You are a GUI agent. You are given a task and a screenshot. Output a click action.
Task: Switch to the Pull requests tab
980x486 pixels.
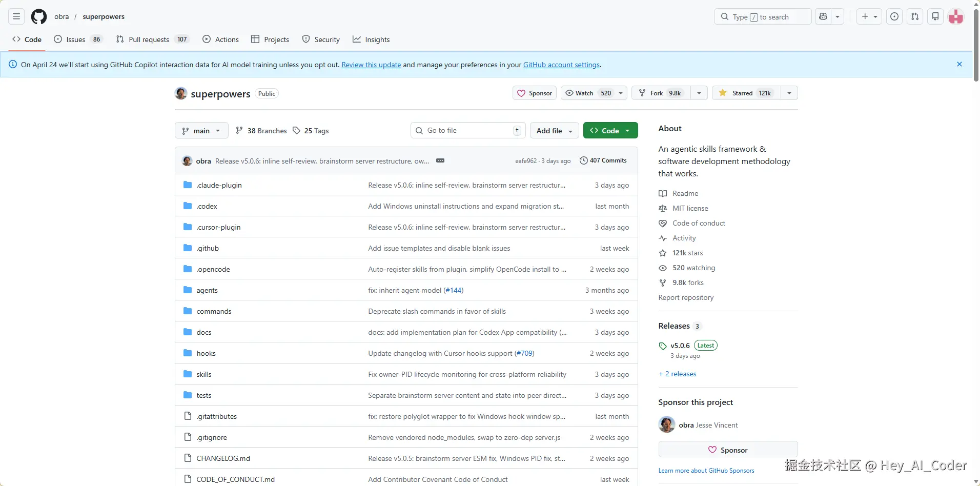click(x=152, y=39)
